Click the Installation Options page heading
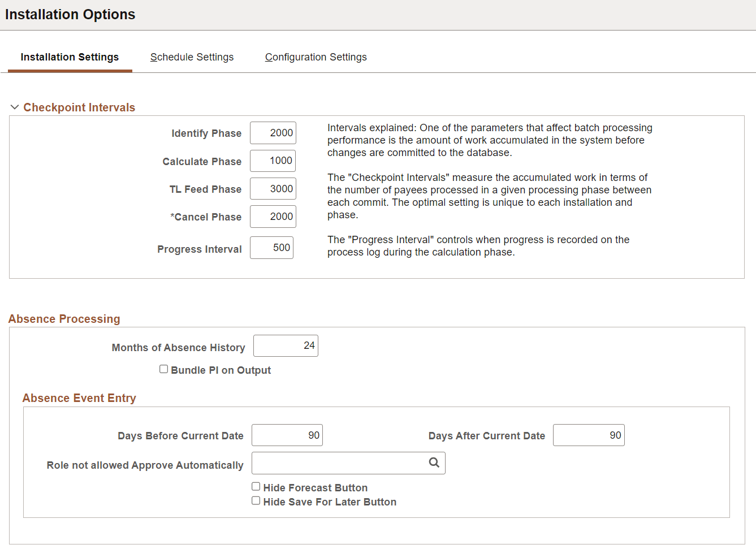The width and height of the screenshot is (756, 549). 70,14
